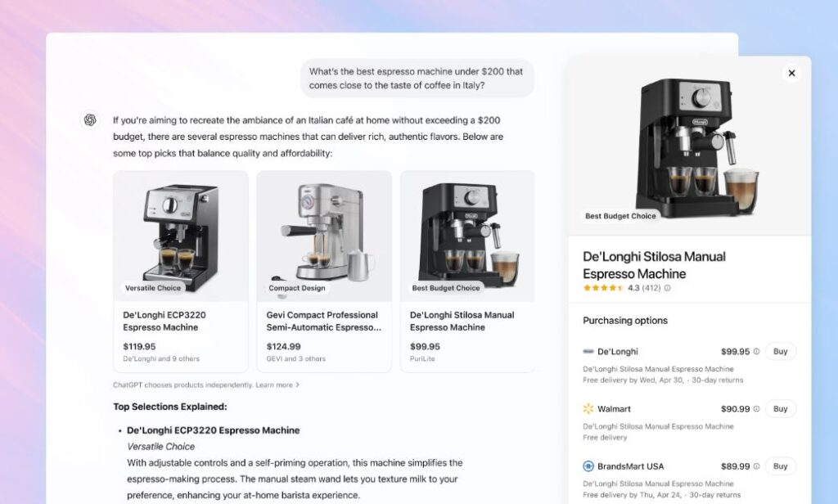The width and height of the screenshot is (838, 504).
Task: Click the BrandsMart USA logo icon
Action: click(x=588, y=466)
